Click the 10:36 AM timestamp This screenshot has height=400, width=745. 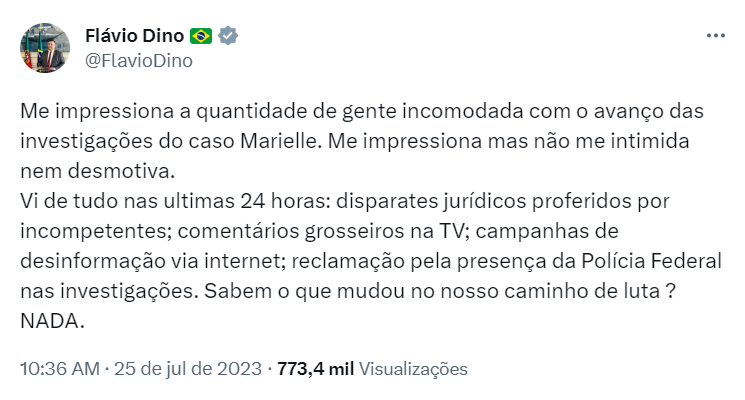pos(59,368)
